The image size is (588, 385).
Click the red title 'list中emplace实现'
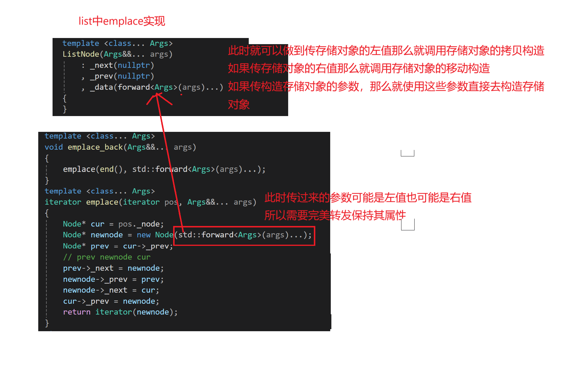tap(122, 21)
